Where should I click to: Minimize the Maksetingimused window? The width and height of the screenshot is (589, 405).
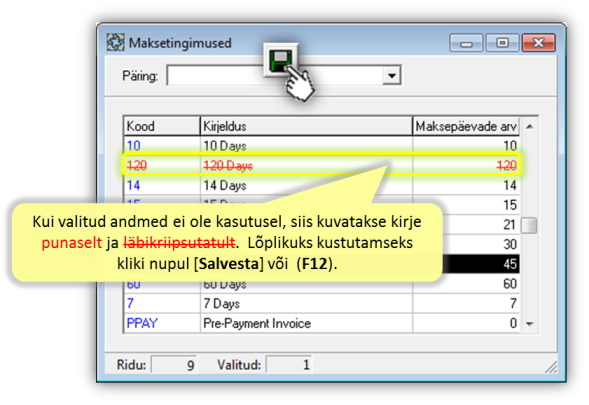click(x=466, y=43)
